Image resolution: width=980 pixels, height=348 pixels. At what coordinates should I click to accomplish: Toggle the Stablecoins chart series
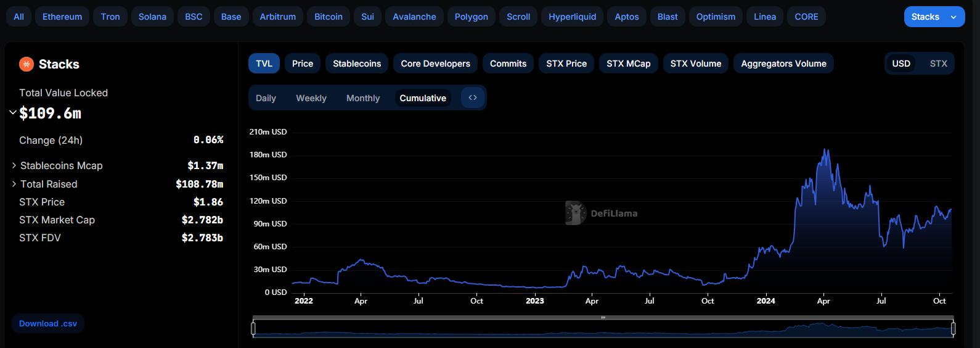[357, 64]
